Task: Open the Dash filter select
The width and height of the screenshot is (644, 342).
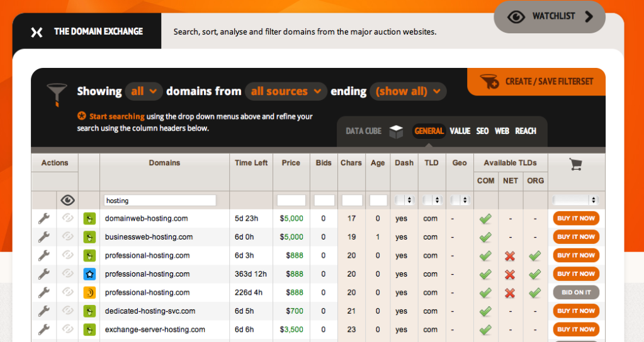Action: 404,200
